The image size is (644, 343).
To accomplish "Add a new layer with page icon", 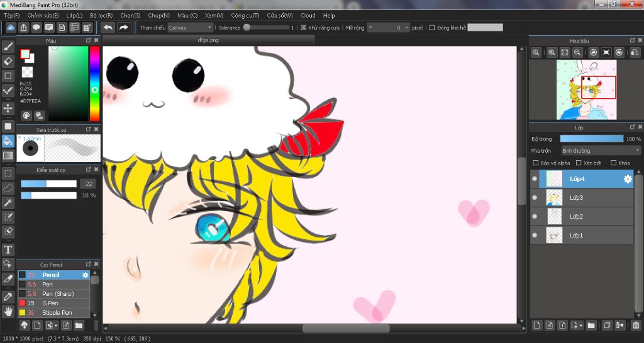I will coord(536,325).
